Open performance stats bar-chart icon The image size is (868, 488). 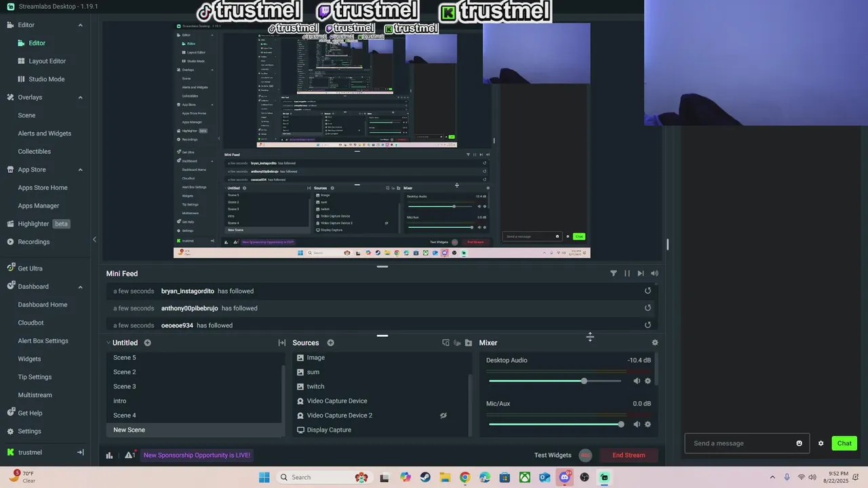tap(109, 455)
